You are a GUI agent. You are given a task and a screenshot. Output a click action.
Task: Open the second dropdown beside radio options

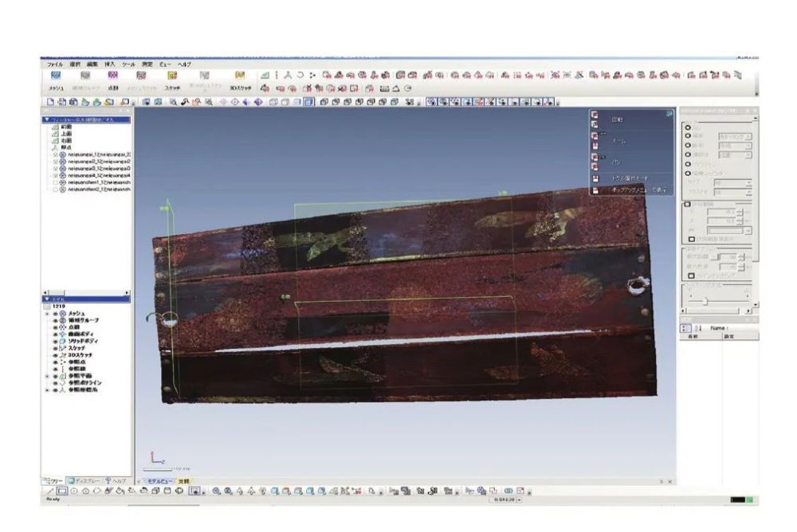coord(735,146)
